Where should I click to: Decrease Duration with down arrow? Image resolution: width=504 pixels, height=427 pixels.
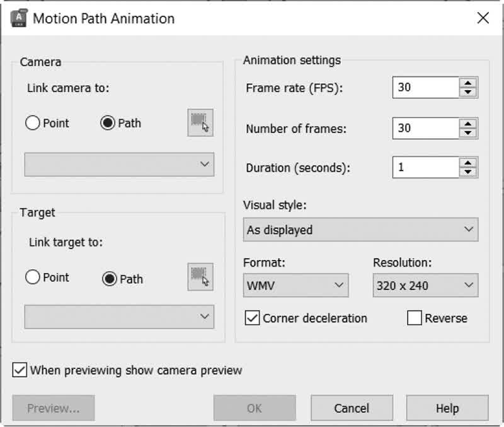pos(468,172)
